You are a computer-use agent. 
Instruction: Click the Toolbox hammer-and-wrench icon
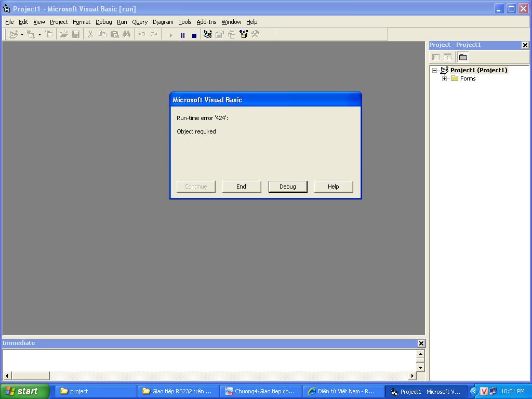256,34
